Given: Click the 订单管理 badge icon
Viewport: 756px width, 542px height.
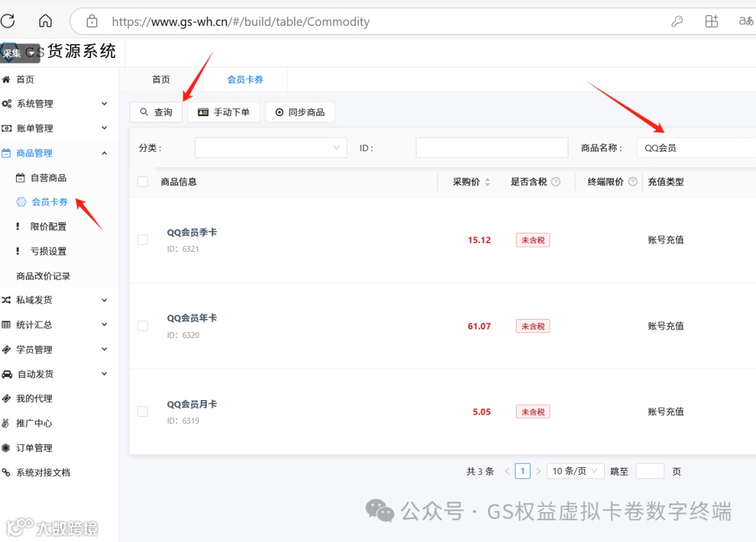Looking at the screenshot, I should (x=6, y=448).
